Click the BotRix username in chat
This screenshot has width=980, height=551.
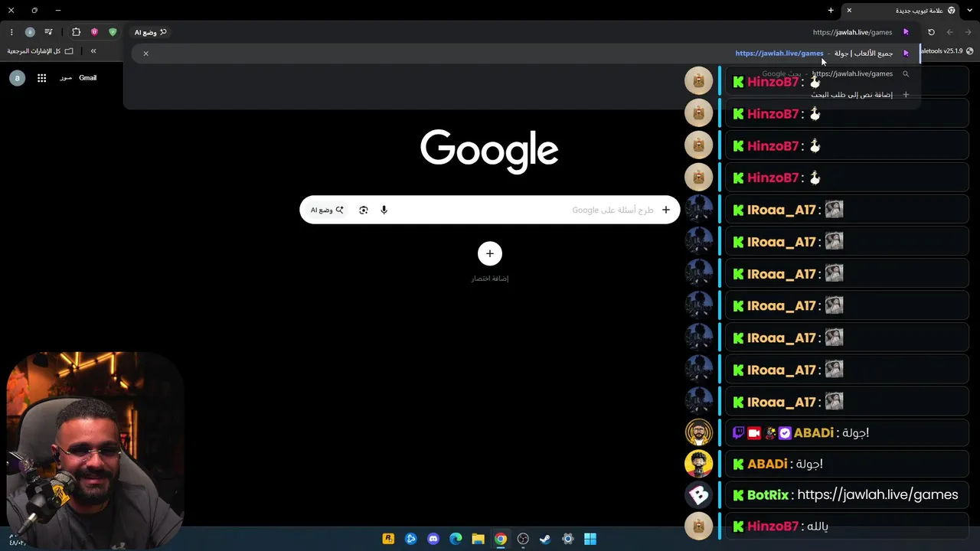[768, 495]
